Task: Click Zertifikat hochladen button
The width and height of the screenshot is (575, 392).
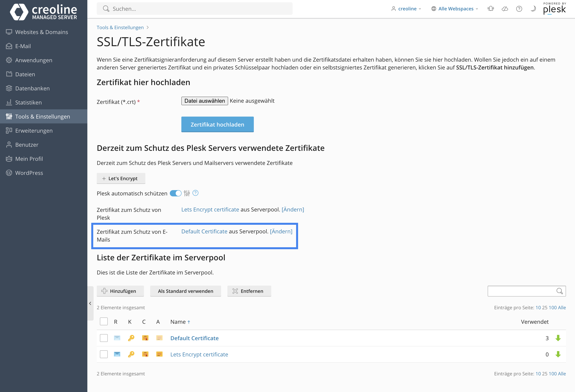Action: pos(217,124)
